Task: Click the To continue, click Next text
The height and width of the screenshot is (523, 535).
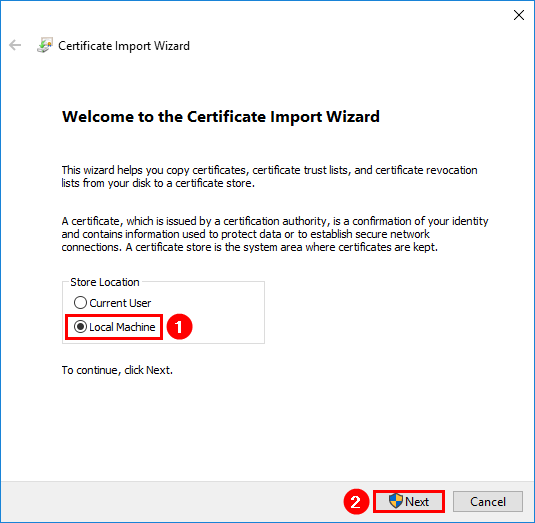Action: pos(117,370)
